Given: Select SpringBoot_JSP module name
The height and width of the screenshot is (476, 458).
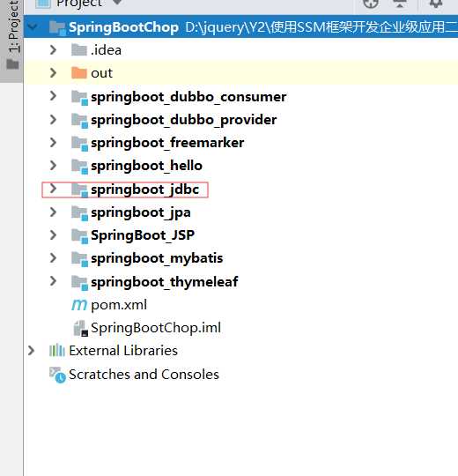Looking at the screenshot, I should click(x=143, y=236).
